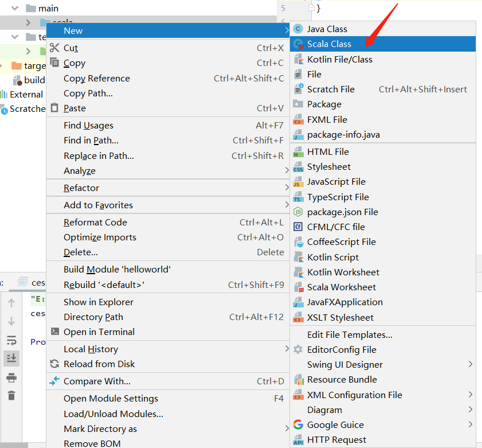Viewport: 482px width, 448px height.
Task: Click the HTTP Request API icon
Action: [x=298, y=440]
